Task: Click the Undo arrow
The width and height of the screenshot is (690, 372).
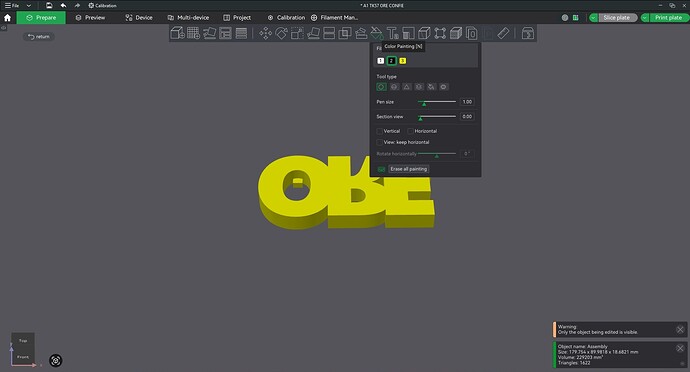Action: (x=63, y=5)
